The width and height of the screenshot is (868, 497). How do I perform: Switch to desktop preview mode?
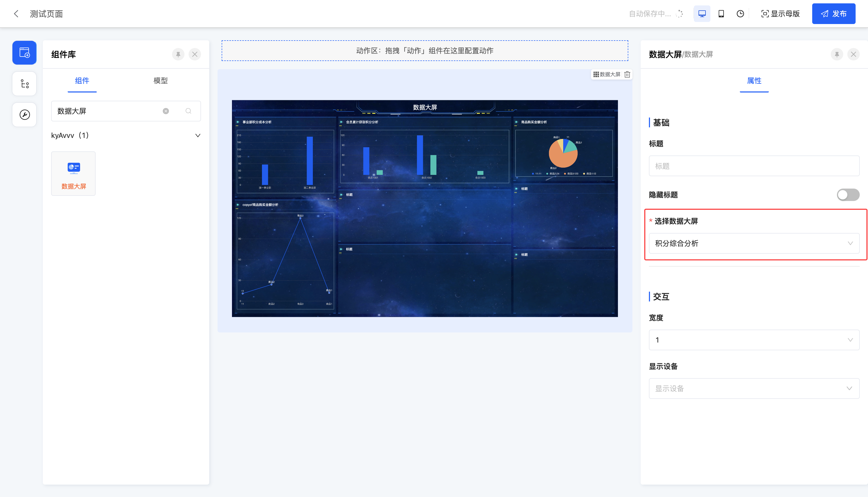(702, 14)
